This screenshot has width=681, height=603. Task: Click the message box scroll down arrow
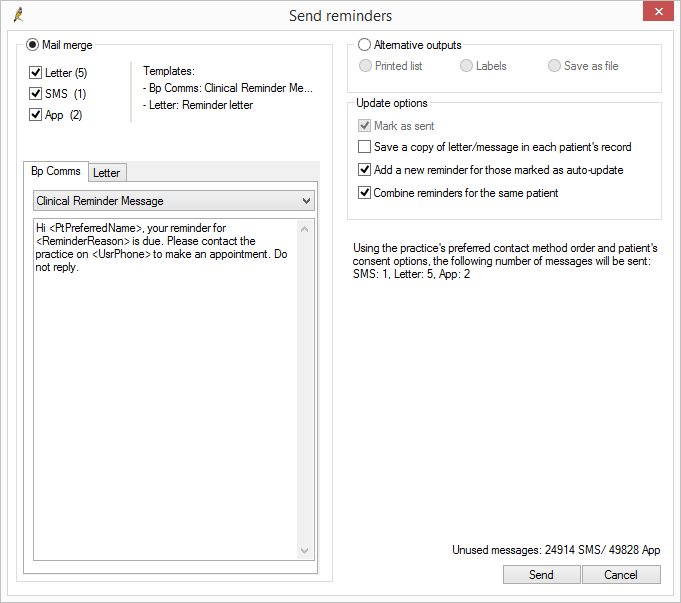(x=305, y=550)
